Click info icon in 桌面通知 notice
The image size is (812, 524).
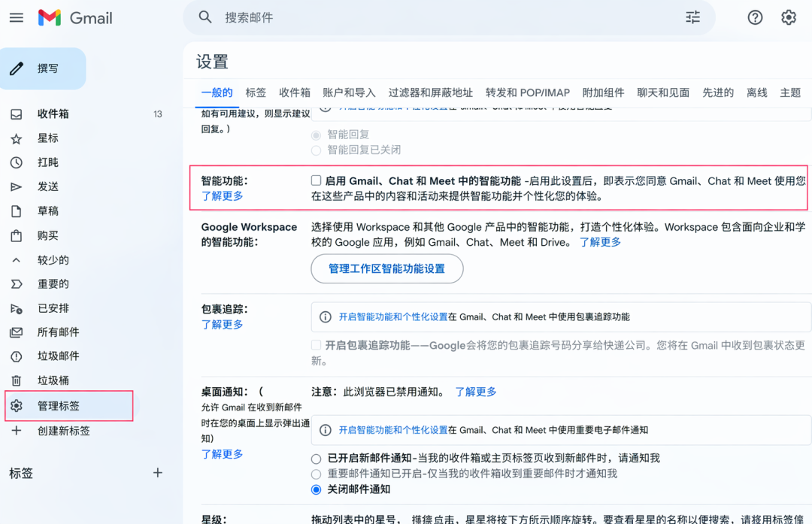point(326,430)
